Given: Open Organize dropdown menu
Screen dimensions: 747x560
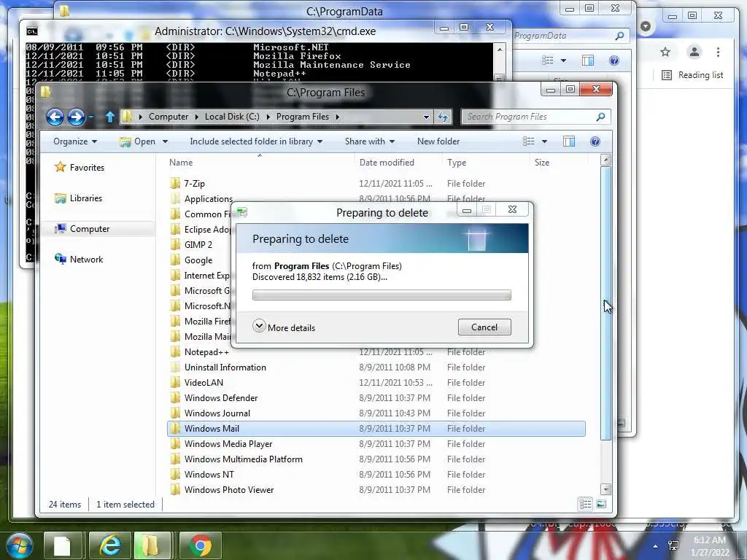Looking at the screenshot, I should point(75,141).
